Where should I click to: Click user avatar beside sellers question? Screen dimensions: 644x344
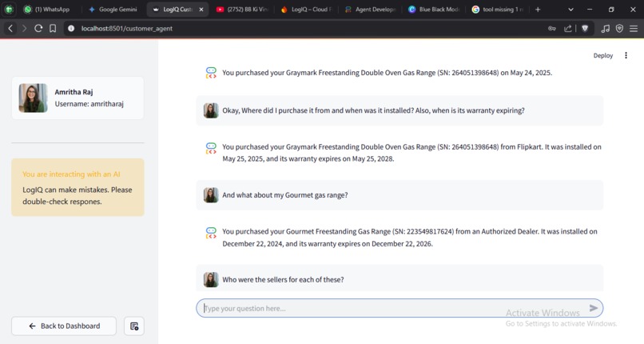pyautogui.click(x=211, y=279)
